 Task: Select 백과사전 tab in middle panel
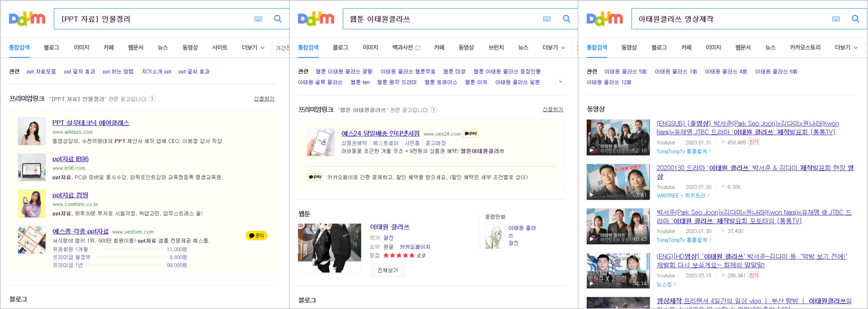tap(402, 47)
